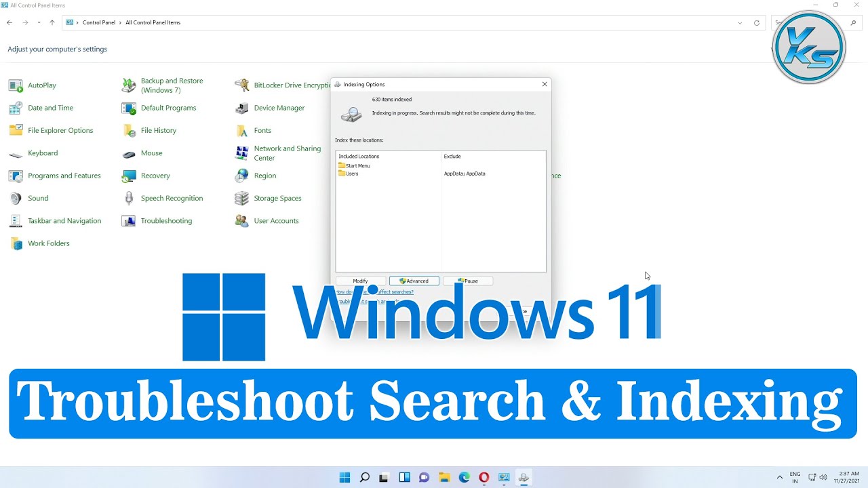The width and height of the screenshot is (868, 488).
Task: Click the Sound speaker icon
Action: point(16,198)
